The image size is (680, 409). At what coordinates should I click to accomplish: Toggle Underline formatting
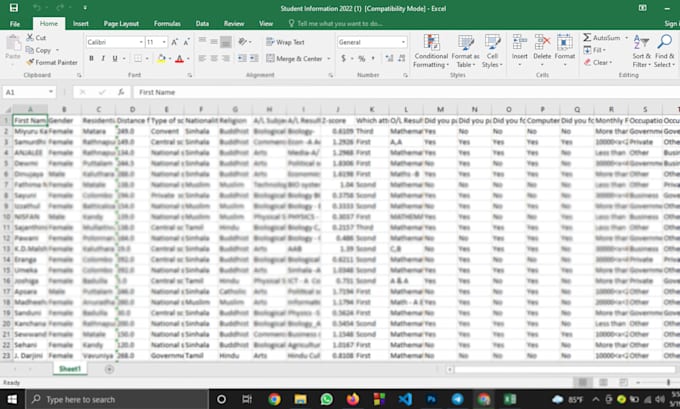[115, 59]
